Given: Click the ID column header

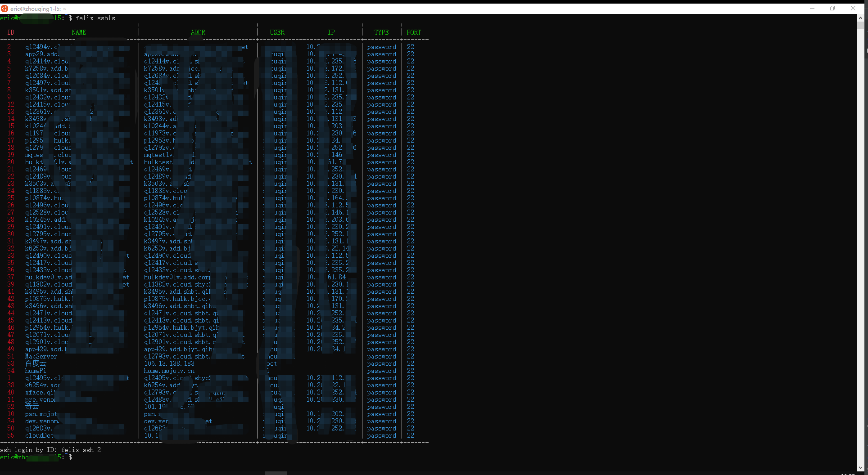Looking at the screenshot, I should 11,32.
